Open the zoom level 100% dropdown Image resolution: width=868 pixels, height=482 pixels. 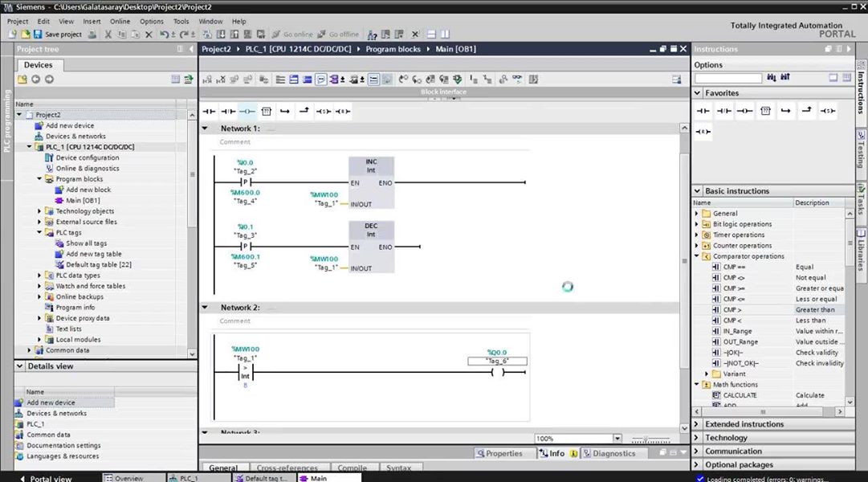617,439
